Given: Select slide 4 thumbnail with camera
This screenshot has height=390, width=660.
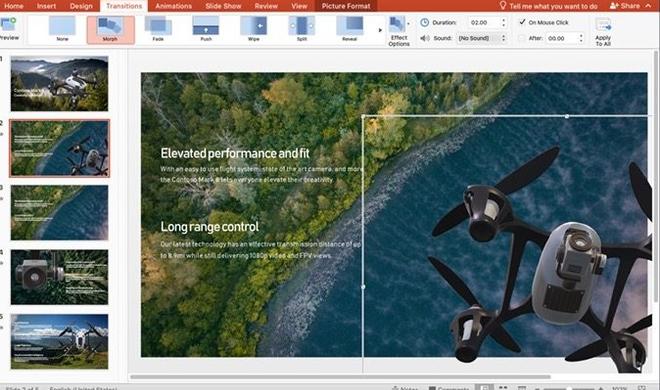Looking at the screenshot, I should [x=59, y=277].
